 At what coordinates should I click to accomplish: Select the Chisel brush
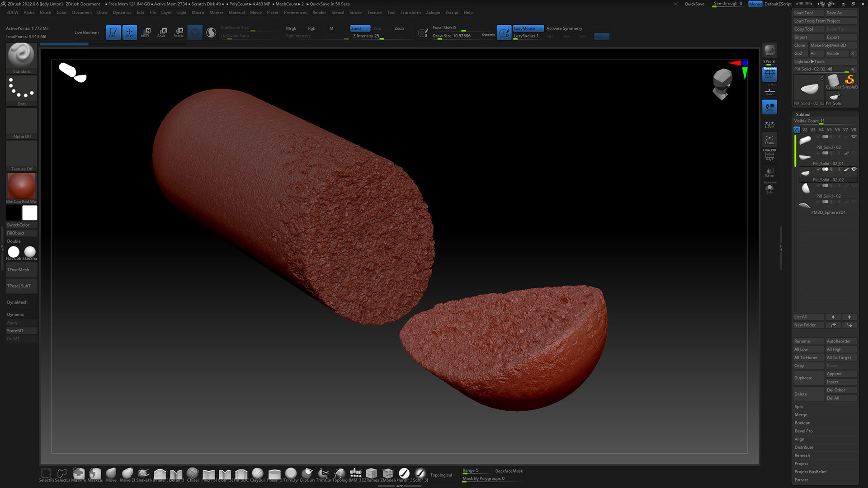[x=193, y=474]
